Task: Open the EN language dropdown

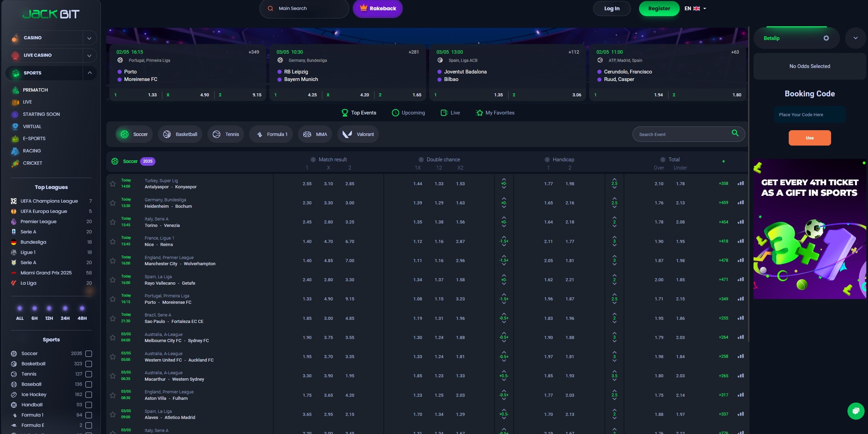Action: pos(695,9)
